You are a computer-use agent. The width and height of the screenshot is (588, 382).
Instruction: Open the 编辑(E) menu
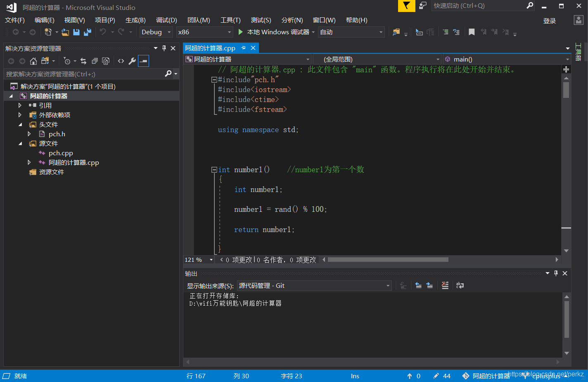click(45, 20)
